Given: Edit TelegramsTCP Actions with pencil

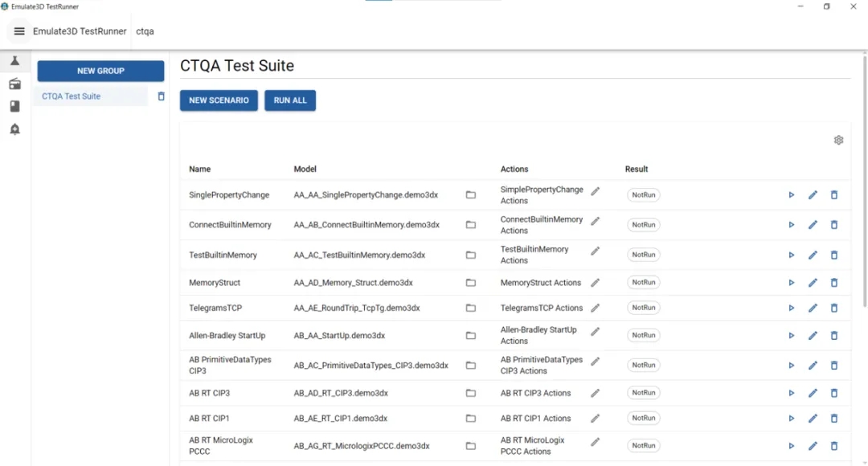Looking at the screenshot, I should pos(595,308).
